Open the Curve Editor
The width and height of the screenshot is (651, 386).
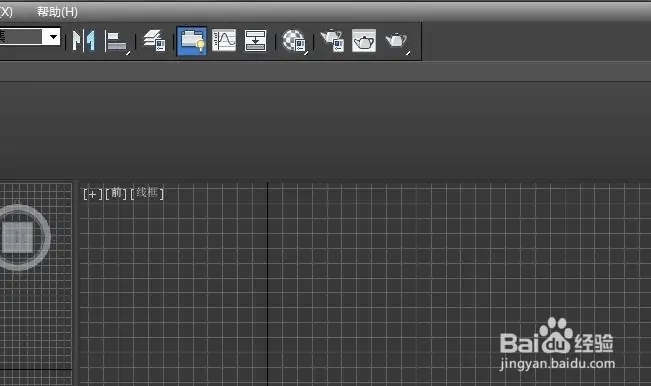(x=224, y=40)
